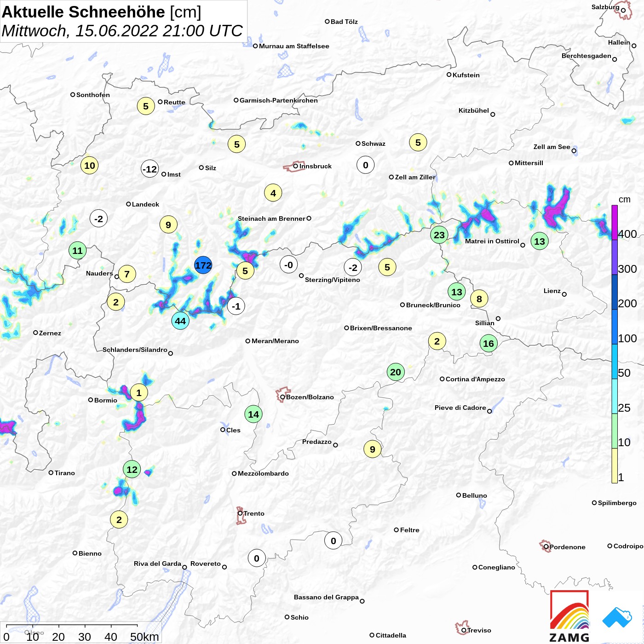The image size is (644, 644).
Task: Pick the blue 100 cm legend color
Action: (615, 327)
